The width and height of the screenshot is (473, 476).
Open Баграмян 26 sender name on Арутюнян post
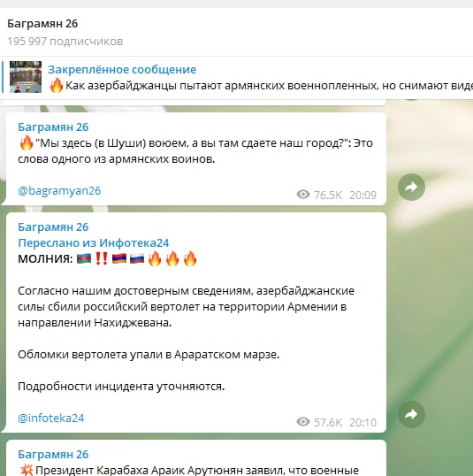click(x=53, y=455)
